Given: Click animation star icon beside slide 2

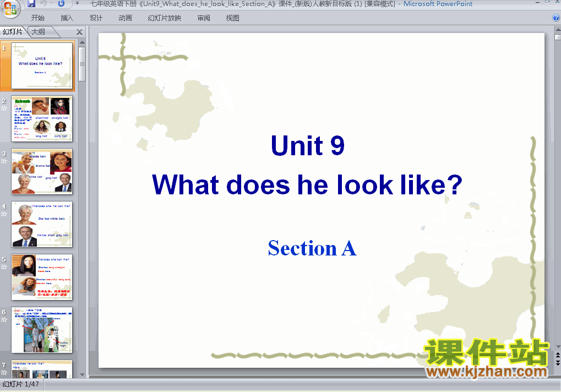Looking at the screenshot, I should [4, 108].
